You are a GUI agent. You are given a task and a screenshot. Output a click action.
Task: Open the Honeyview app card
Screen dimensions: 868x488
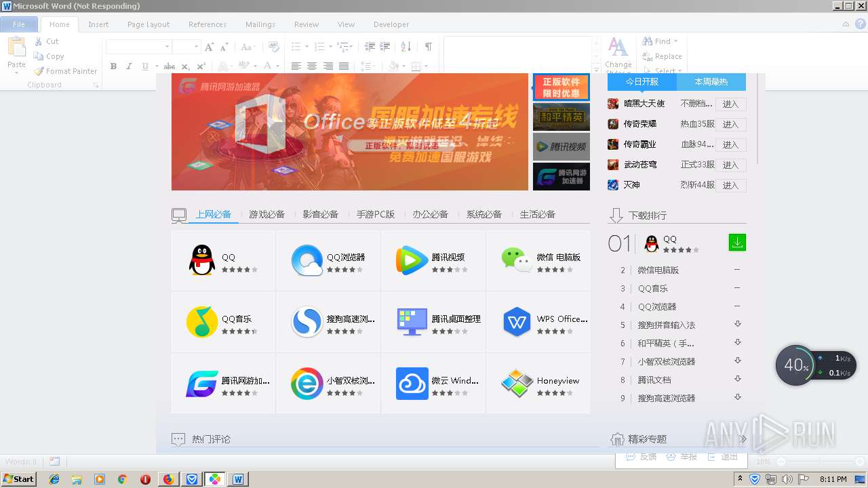(x=538, y=384)
